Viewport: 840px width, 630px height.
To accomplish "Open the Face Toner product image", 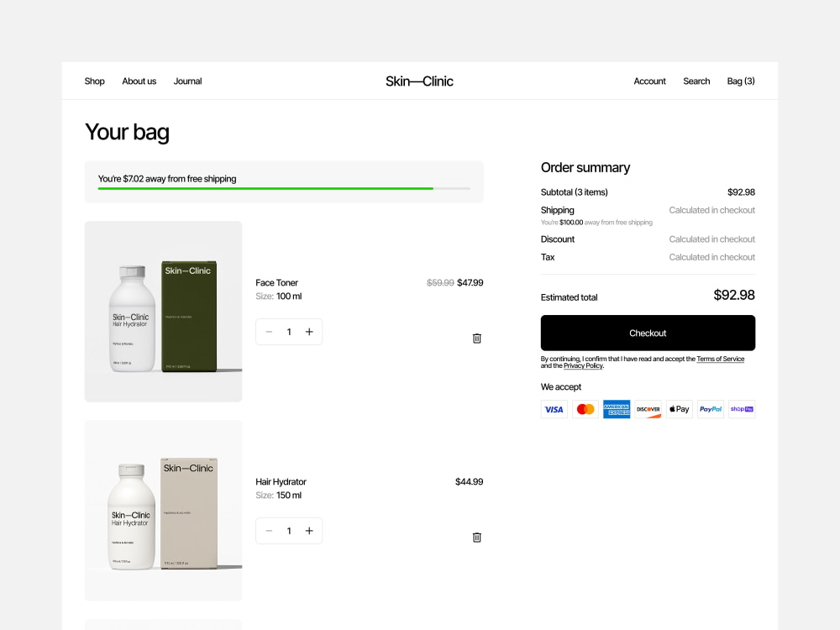I will tap(164, 312).
